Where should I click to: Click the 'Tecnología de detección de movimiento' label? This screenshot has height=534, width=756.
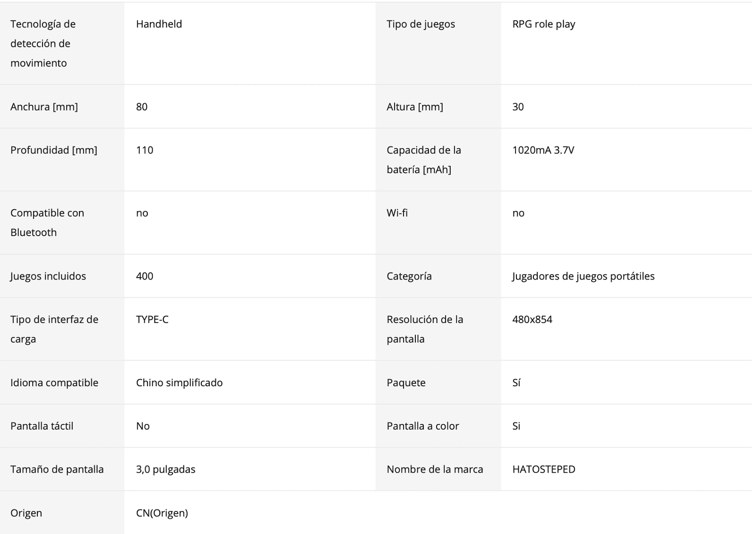coord(43,43)
